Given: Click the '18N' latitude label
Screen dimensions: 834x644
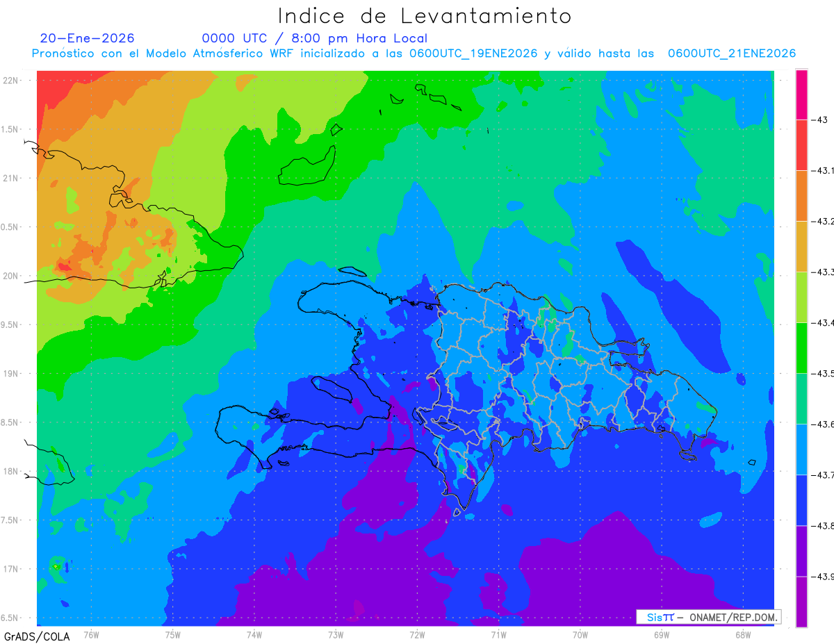Looking at the screenshot, I should [x=10, y=471].
